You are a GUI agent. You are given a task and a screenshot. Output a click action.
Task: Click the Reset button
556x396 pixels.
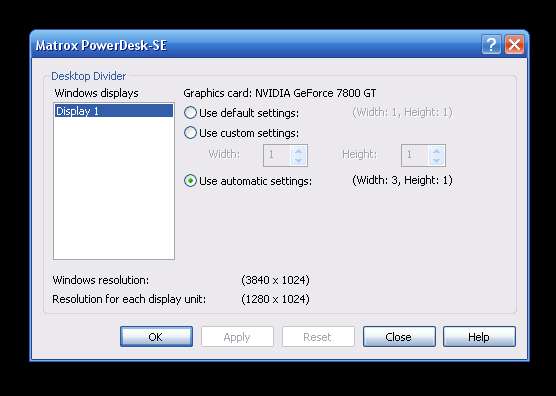coord(318,336)
